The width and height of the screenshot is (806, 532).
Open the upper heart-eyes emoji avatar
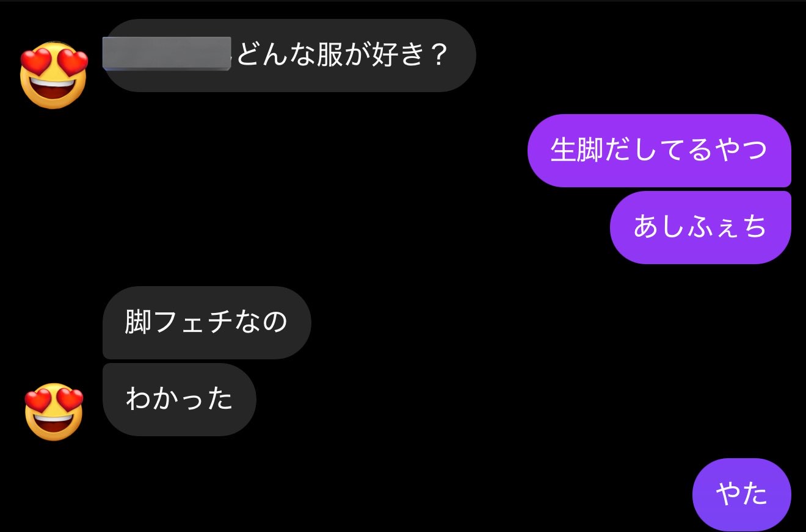click(54, 76)
